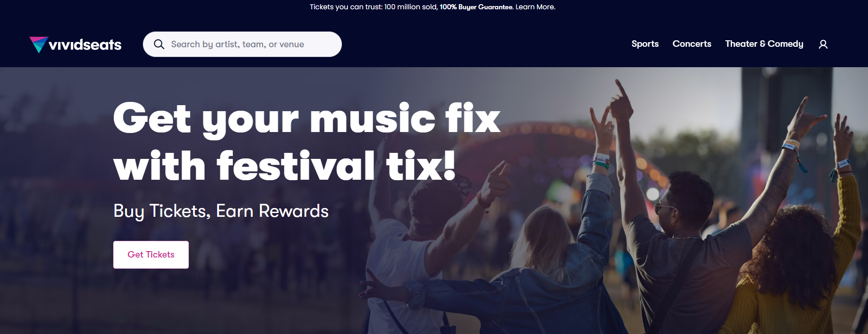Click the Vivid Seats triangle logo icon
Viewport: 868px width, 334px height.
click(39, 44)
